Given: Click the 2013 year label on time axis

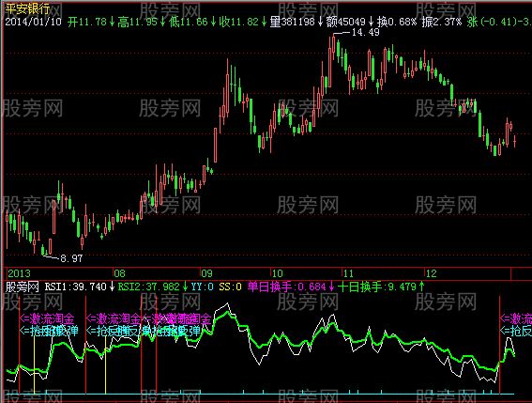Looking at the screenshot, I should (x=19, y=273).
